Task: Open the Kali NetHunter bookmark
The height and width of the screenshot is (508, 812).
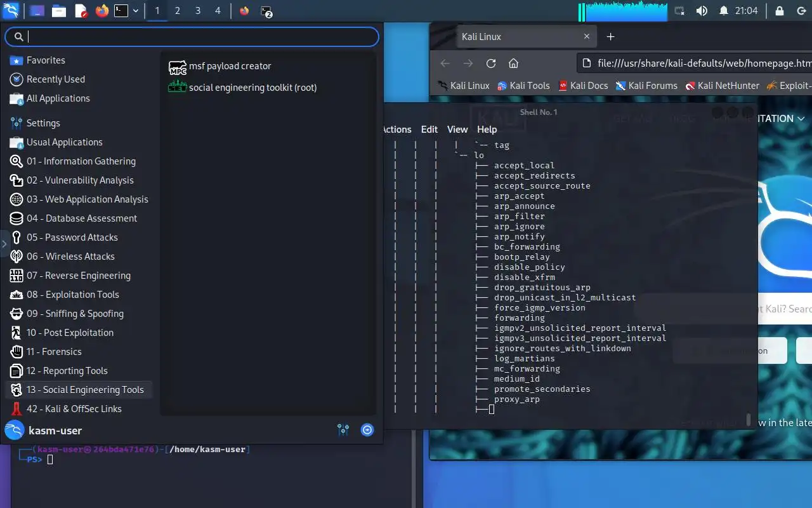Action: pos(722,86)
